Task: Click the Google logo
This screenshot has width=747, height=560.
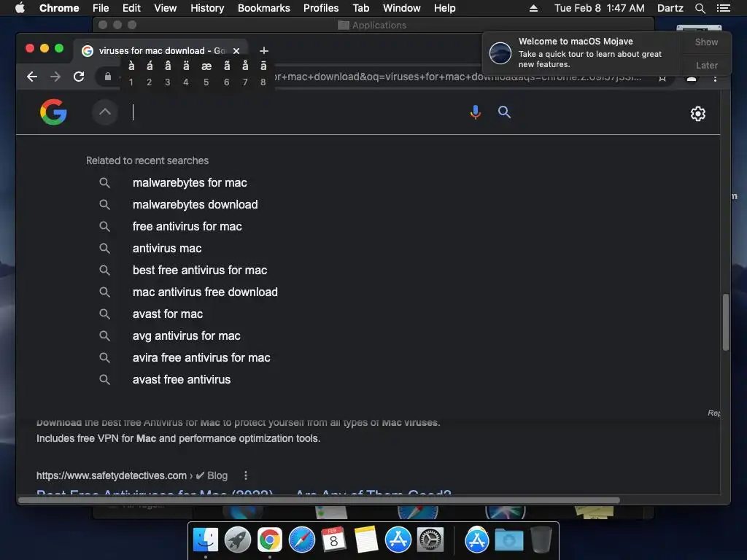Action: (53, 112)
